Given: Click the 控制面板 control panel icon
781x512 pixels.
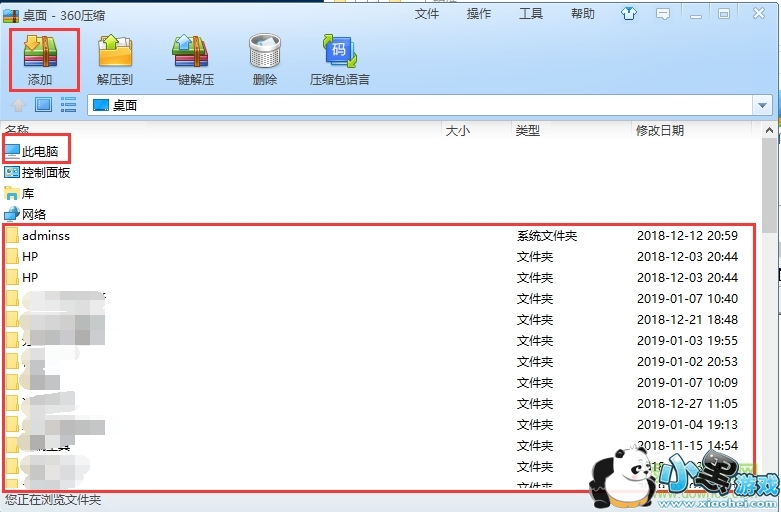Looking at the screenshot, I should point(12,172).
